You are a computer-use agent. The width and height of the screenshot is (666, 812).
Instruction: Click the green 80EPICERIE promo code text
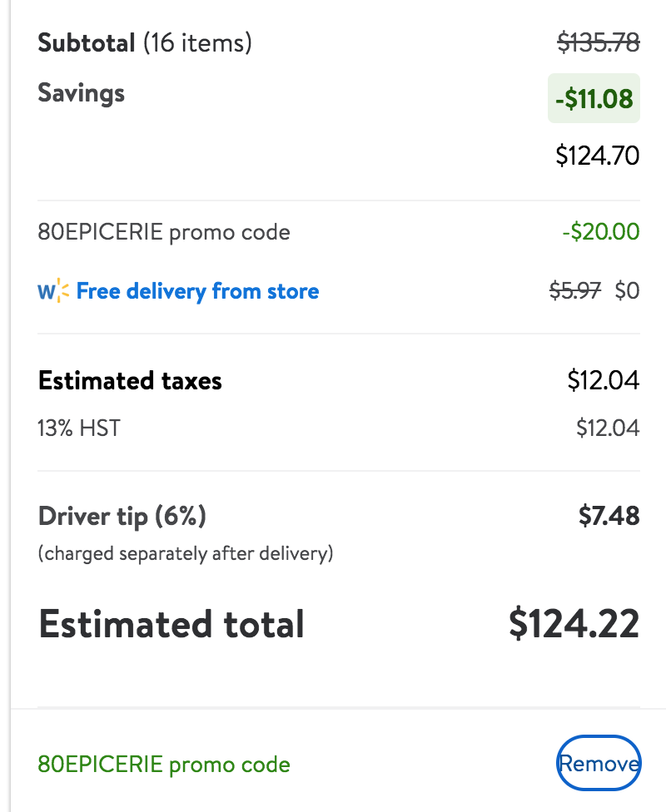click(164, 765)
